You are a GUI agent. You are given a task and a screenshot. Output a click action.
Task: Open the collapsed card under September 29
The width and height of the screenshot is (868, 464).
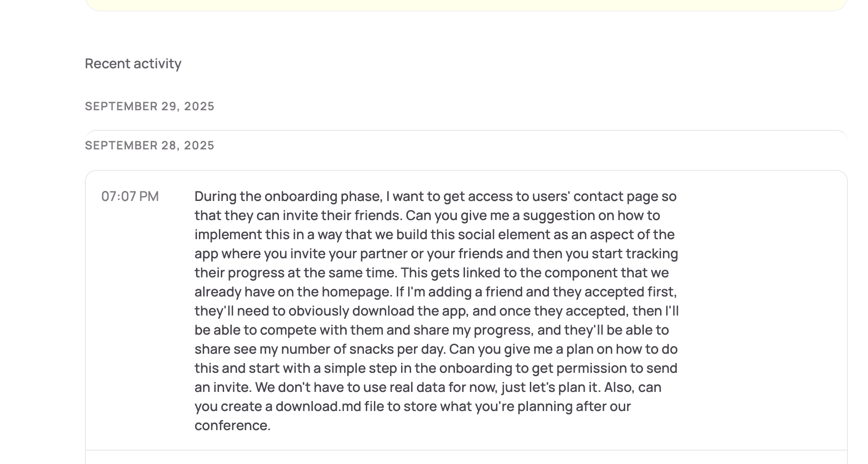[465, 134]
